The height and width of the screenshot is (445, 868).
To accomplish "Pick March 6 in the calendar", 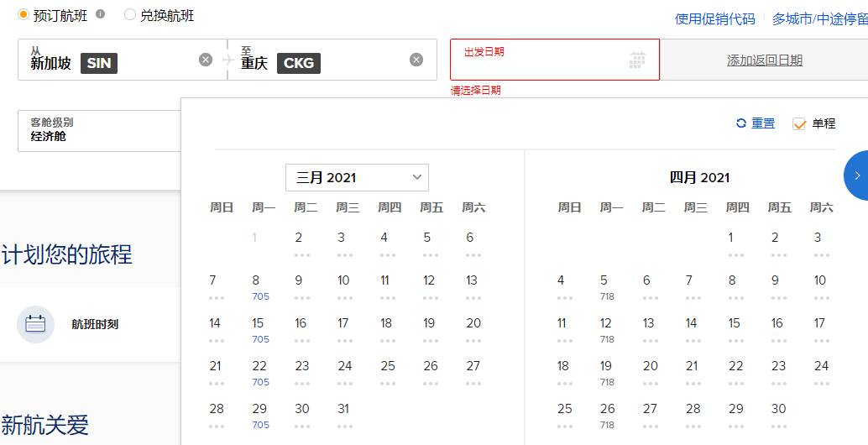I will (473, 244).
